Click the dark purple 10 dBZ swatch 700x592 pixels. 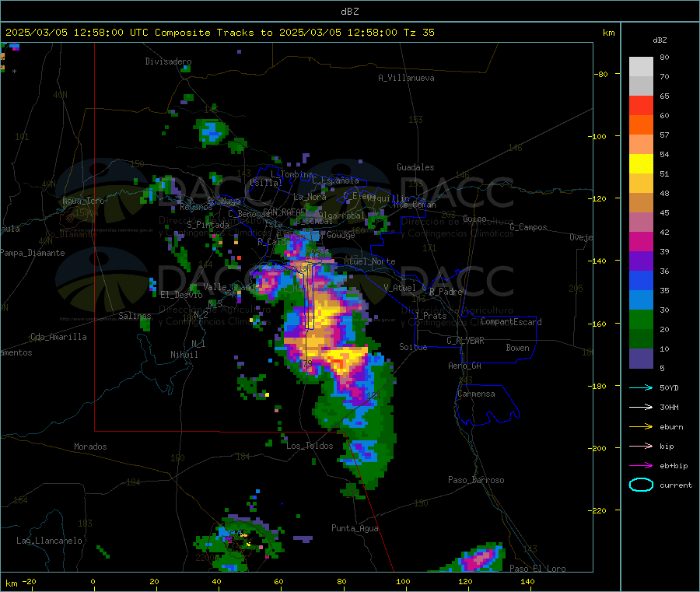click(x=641, y=358)
